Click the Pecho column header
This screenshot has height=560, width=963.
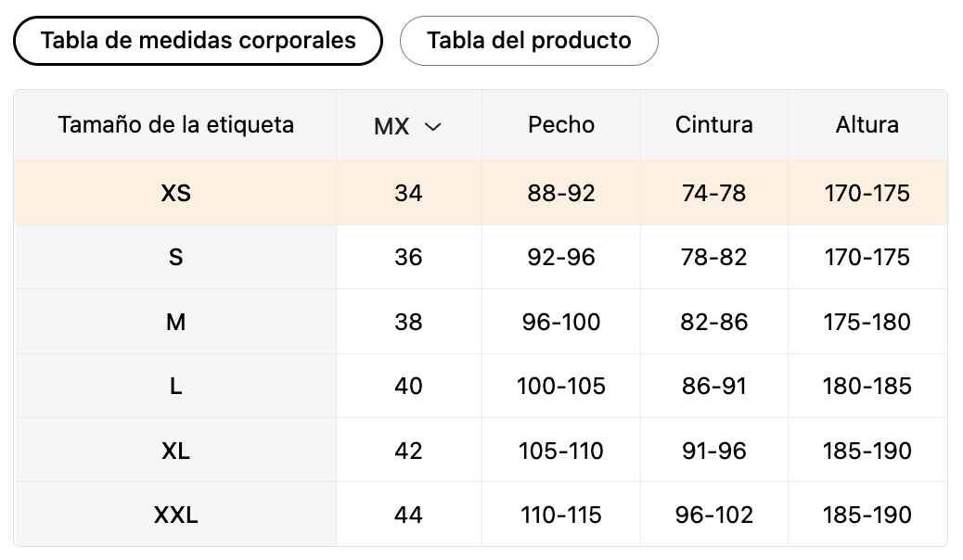coord(561,124)
